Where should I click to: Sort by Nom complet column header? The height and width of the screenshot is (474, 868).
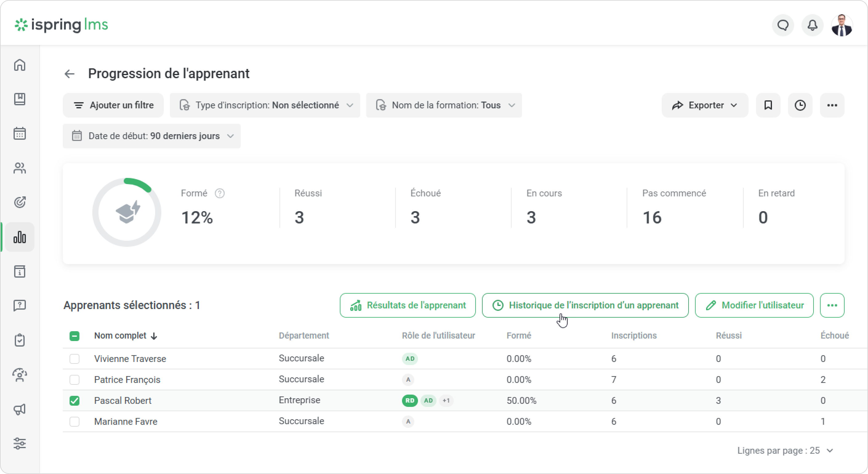tap(120, 335)
